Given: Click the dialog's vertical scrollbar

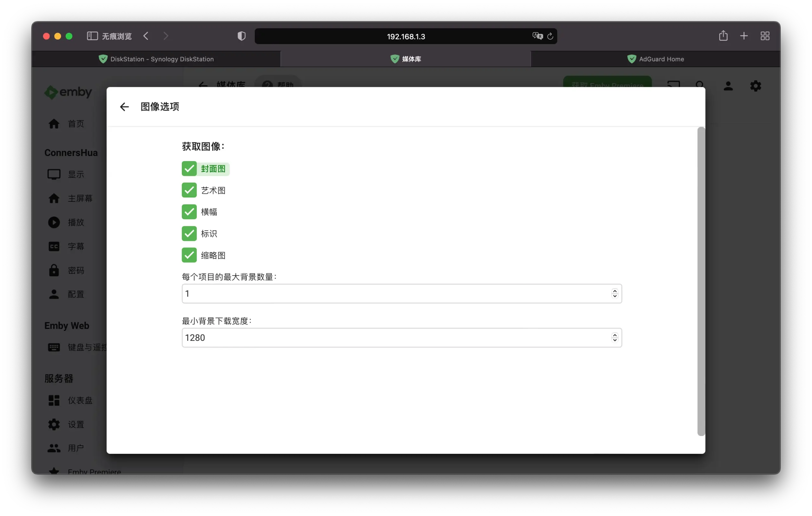Looking at the screenshot, I should 701,281.
